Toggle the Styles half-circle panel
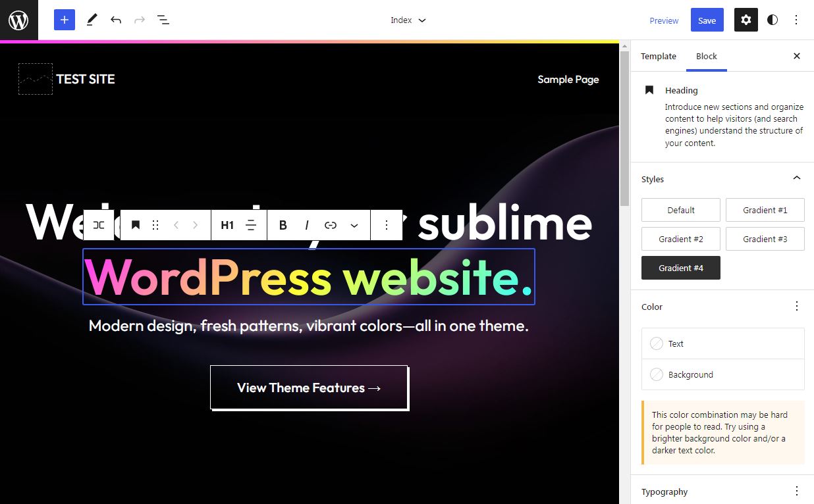This screenshot has width=814, height=504. [773, 20]
